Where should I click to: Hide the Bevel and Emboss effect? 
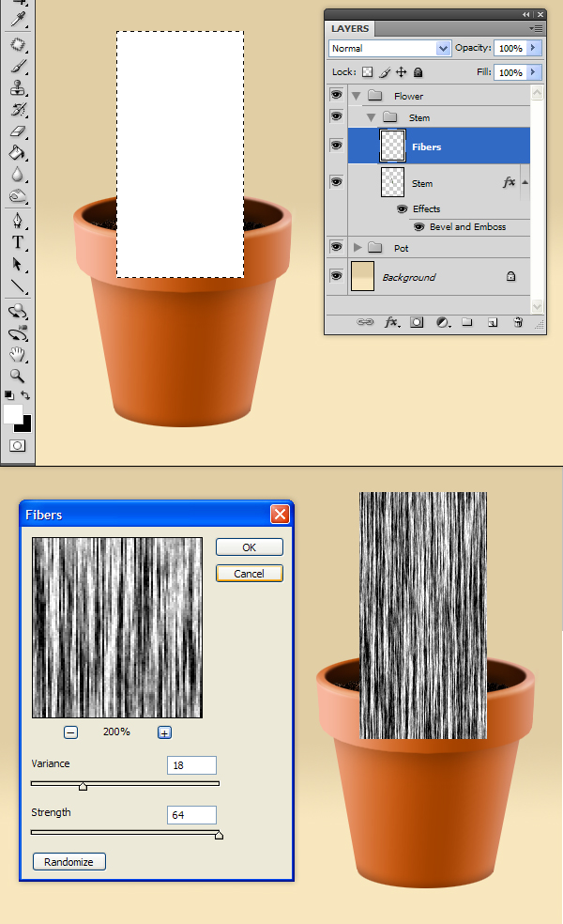(x=418, y=227)
